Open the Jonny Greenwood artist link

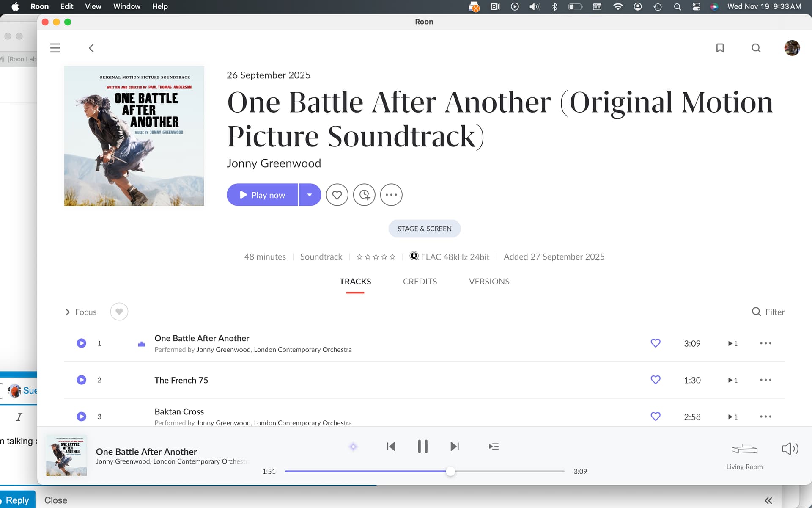click(274, 163)
